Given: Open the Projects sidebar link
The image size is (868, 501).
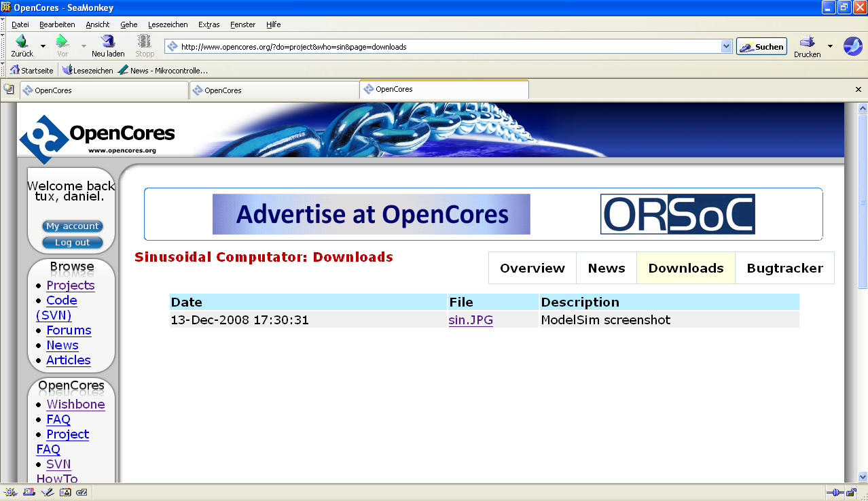Looking at the screenshot, I should click(x=71, y=286).
